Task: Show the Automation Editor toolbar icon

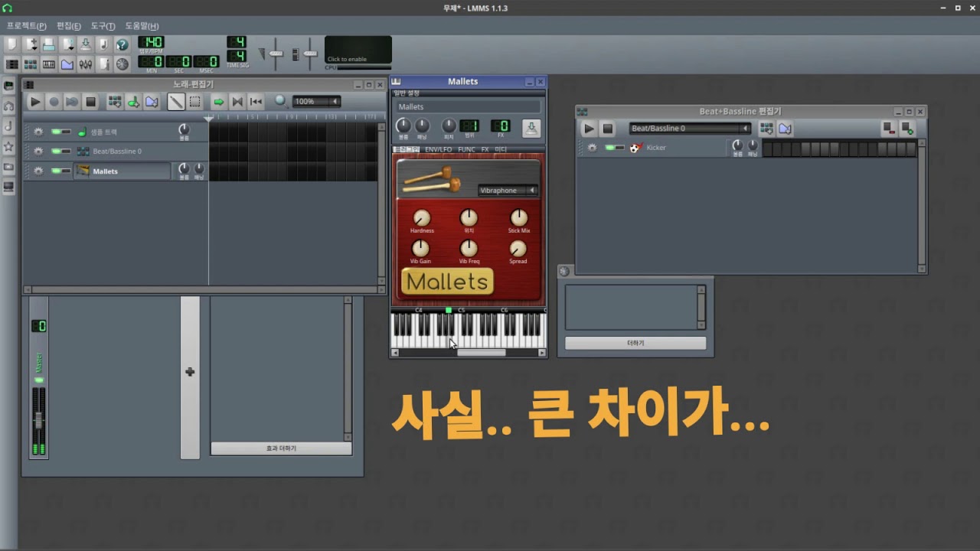Action: pyautogui.click(x=67, y=64)
